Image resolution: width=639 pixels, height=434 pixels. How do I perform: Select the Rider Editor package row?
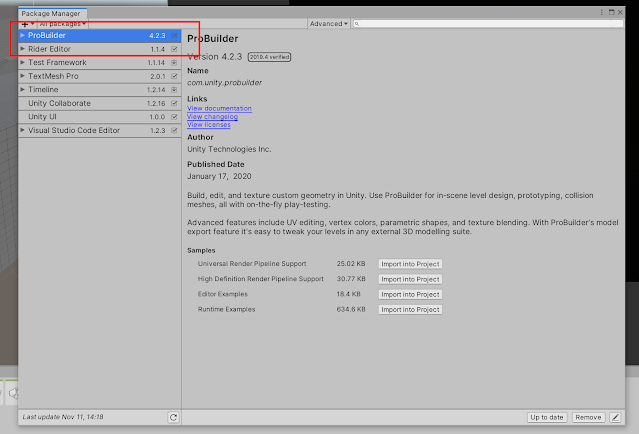[99, 49]
